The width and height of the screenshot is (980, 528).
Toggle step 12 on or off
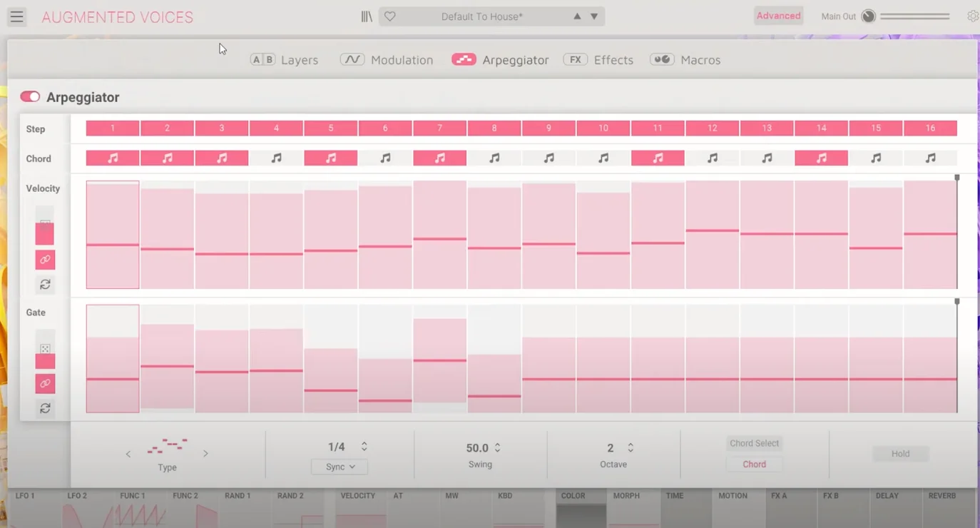coord(712,128)
